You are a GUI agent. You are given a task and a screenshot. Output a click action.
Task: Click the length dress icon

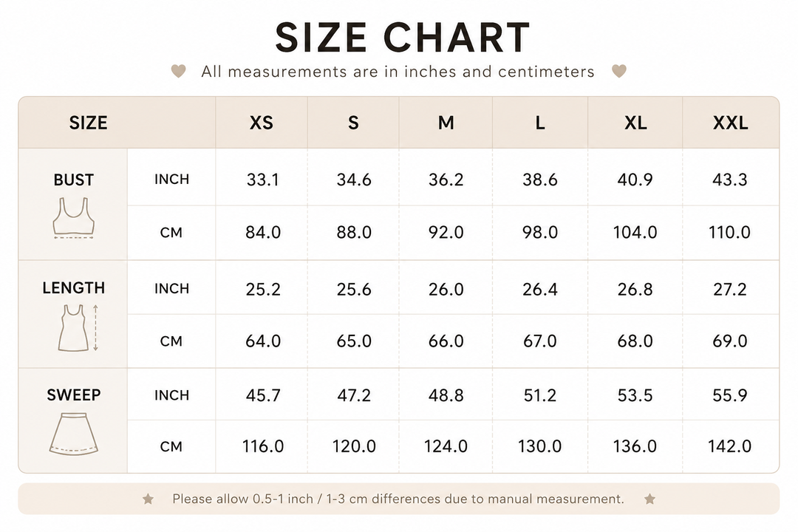tap(78, 328)
